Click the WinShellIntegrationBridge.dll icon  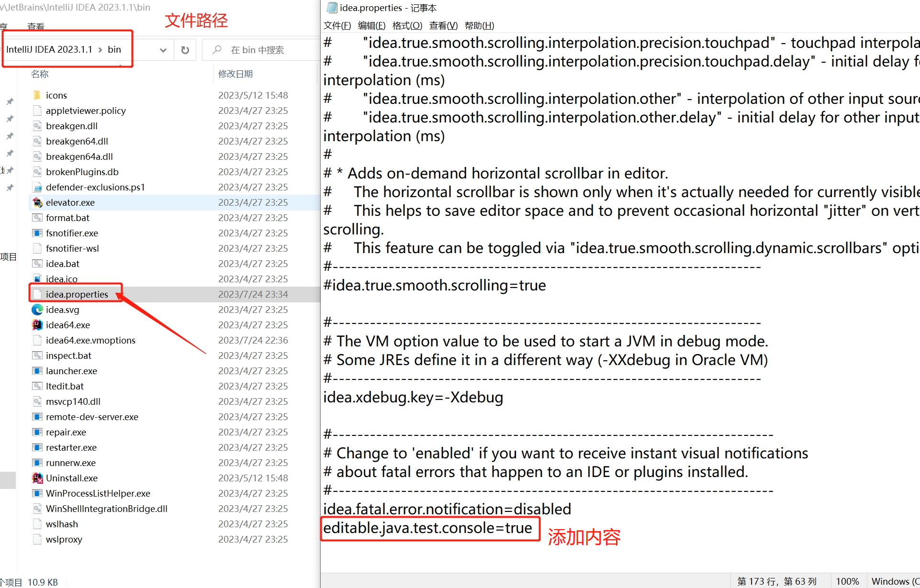click(x=37, y=509)
